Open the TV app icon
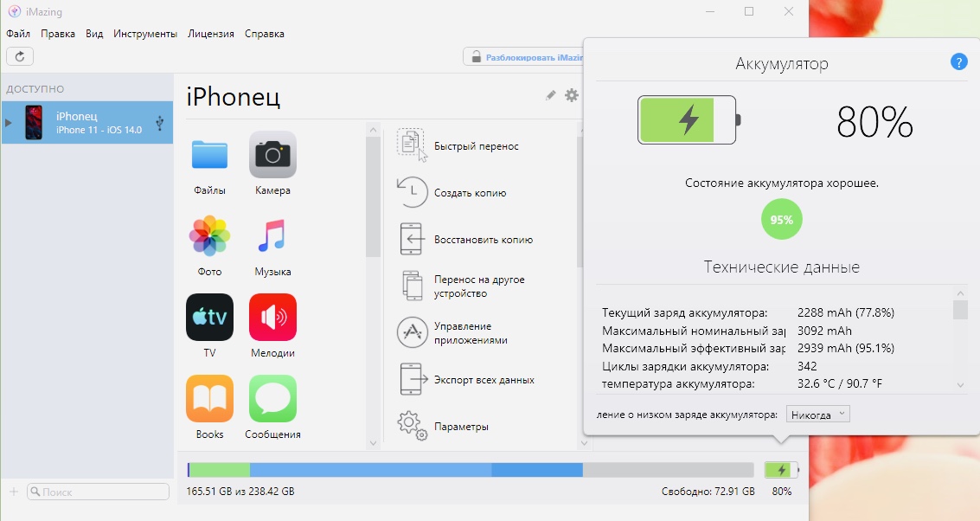This screenshot has height=521, width=980. (x=209, y=317)
